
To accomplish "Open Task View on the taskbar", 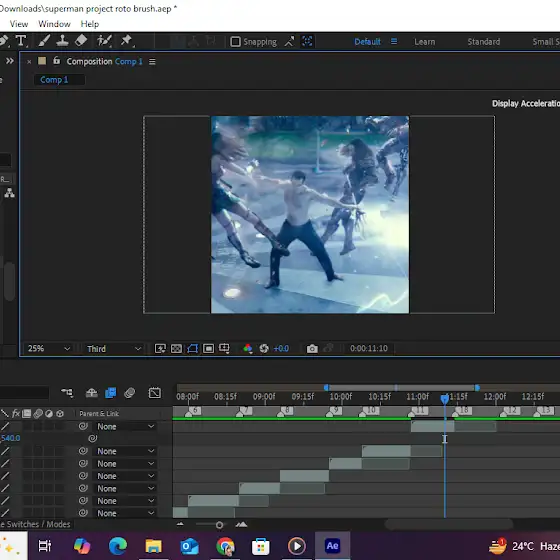I will tap(45, 546).
